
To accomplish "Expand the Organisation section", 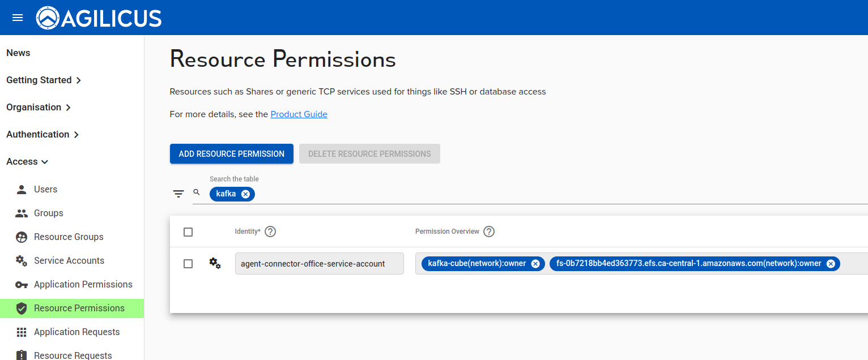I will click(39, 107).
